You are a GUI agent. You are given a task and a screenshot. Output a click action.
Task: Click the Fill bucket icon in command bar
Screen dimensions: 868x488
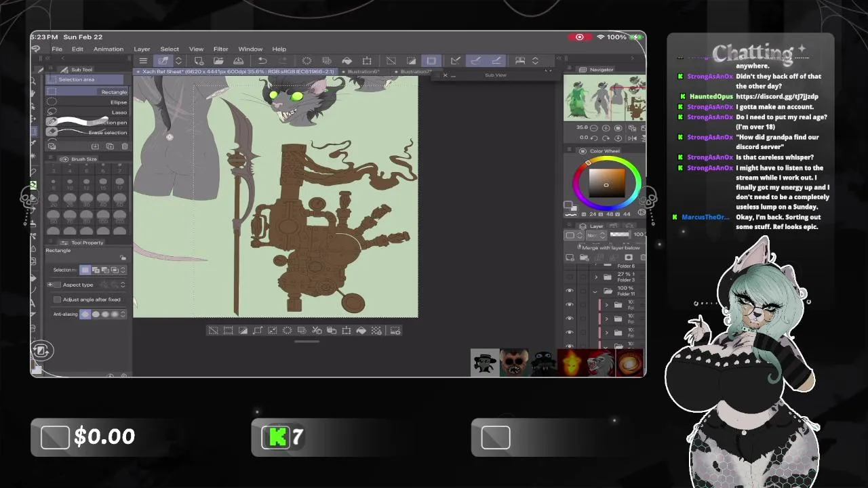pyautogui.click(x=347, y=61)
